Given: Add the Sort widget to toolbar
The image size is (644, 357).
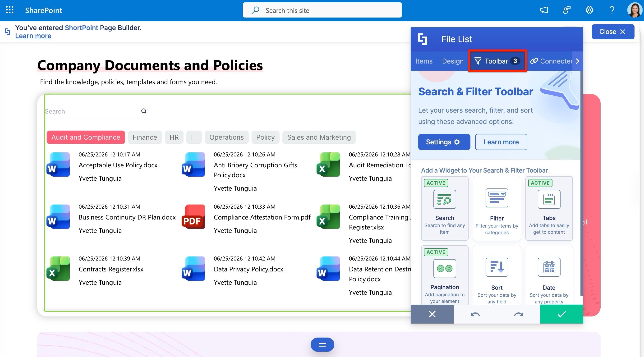Looking at the screenshot, I should point(497,275).
